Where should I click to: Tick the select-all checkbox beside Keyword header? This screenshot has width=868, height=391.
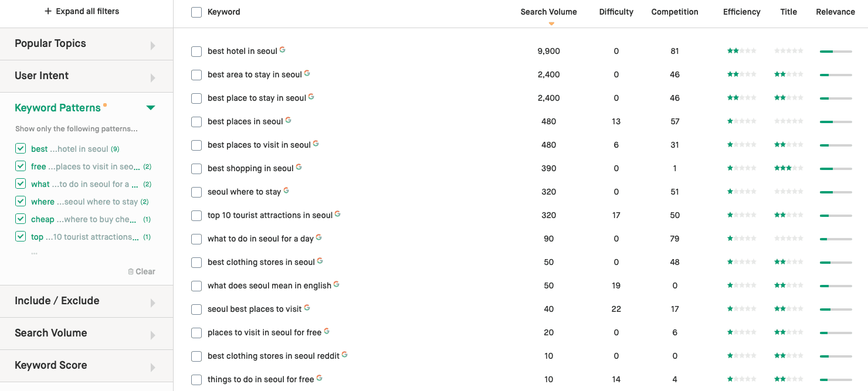pyautogui.click(x=196, y=12)
